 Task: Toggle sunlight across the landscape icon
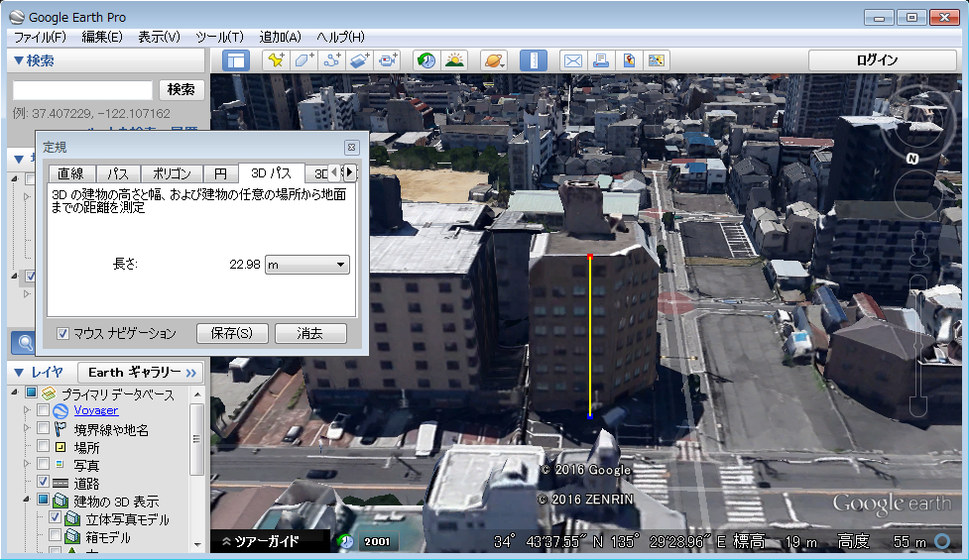[455, 60]
